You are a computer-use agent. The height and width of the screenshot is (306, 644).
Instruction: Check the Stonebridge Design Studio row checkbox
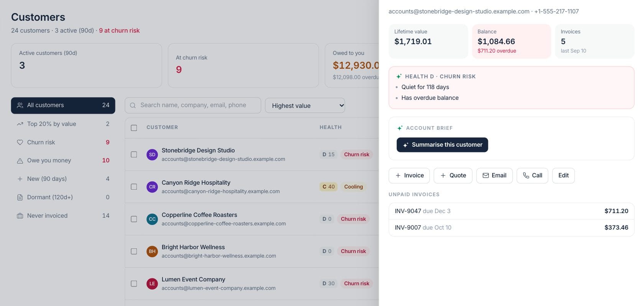pyautogui.click(x=134, y=154)
